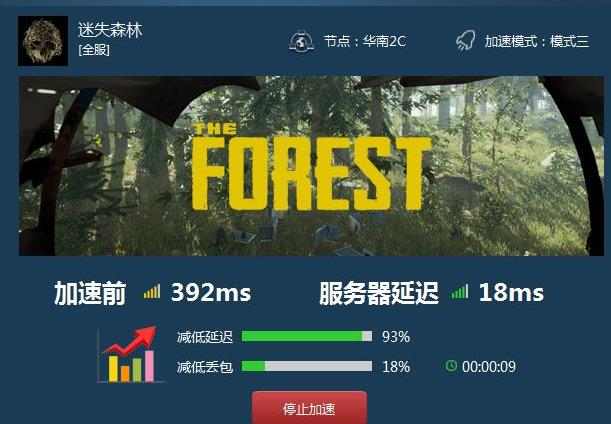Click the 减低丢包 label

[205, 367]
